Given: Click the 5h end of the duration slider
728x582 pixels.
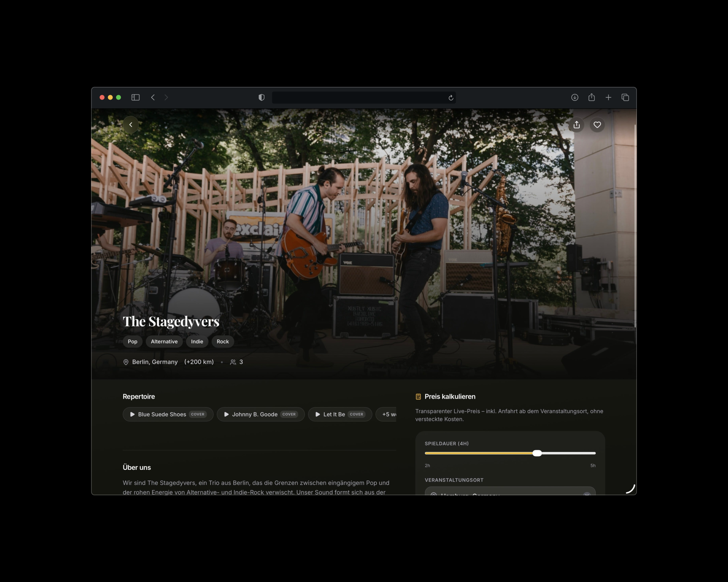Looking at the screenshot, I should [x=593, y=466].
